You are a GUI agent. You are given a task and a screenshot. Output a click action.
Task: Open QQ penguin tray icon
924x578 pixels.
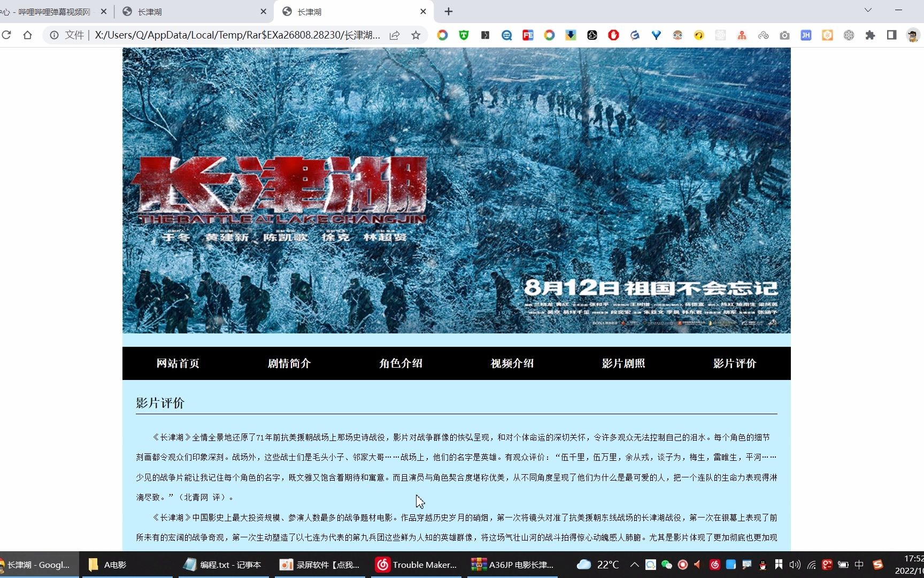763,565
